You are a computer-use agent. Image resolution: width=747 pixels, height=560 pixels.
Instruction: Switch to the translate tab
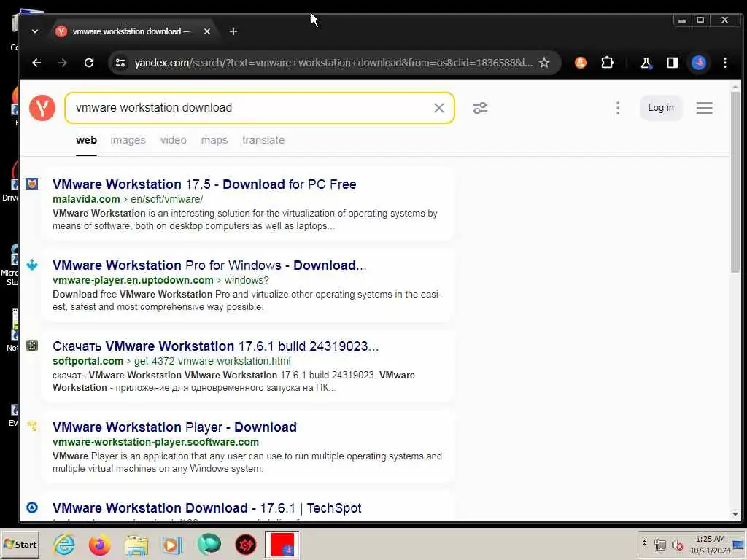tap(263, 140)
